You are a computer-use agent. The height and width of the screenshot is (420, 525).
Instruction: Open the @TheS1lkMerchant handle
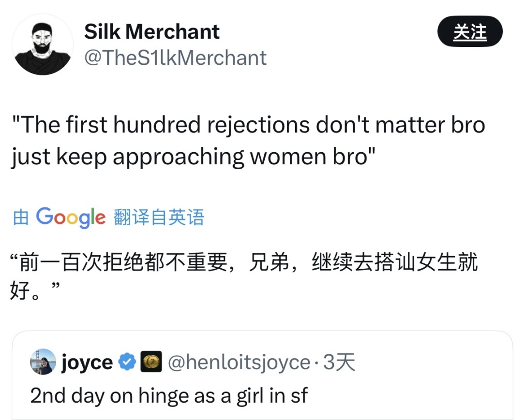click(x=175, y=58)
